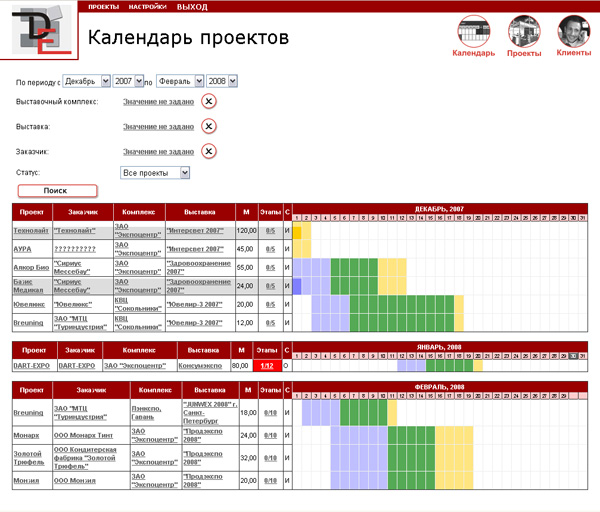Open the ?????????? customer link in АУРА row
The width and height of the screenshot is (600, 512).
(75, 249)
